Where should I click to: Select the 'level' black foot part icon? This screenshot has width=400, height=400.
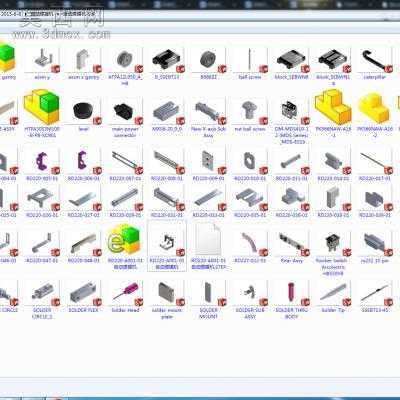[84, 111]
